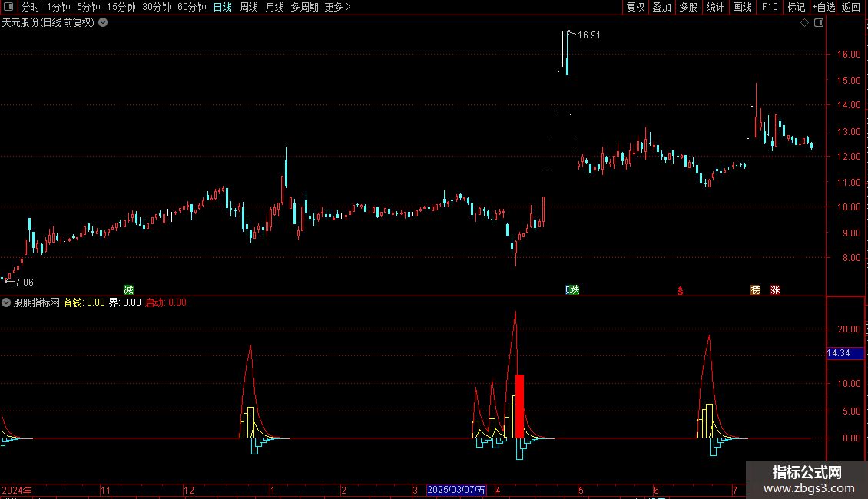This screenshot has height=499, width=868.
Task: Activate the 画线 drawing tools button
Action: click(x=742, y=7)
